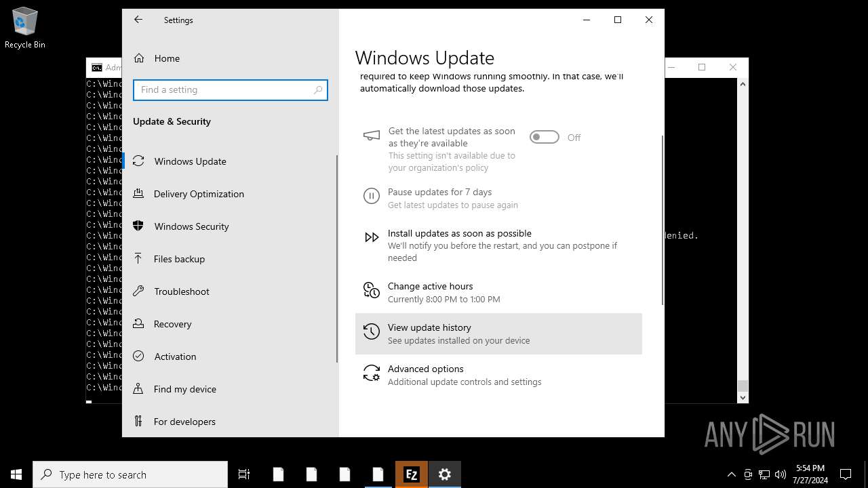Show hidden tray icons chevron
Screen dimensions: 868x488
tap(732, 474)
